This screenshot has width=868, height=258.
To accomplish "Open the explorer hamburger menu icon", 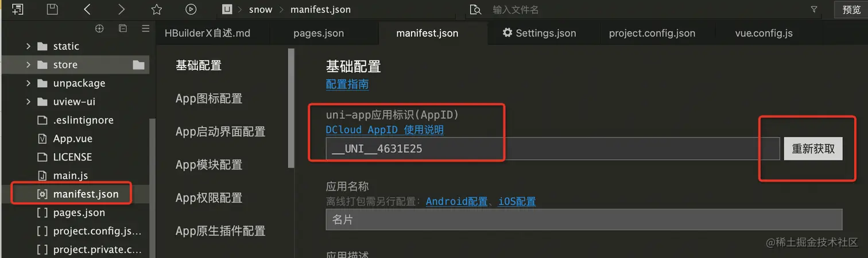I will pos(145,28).
